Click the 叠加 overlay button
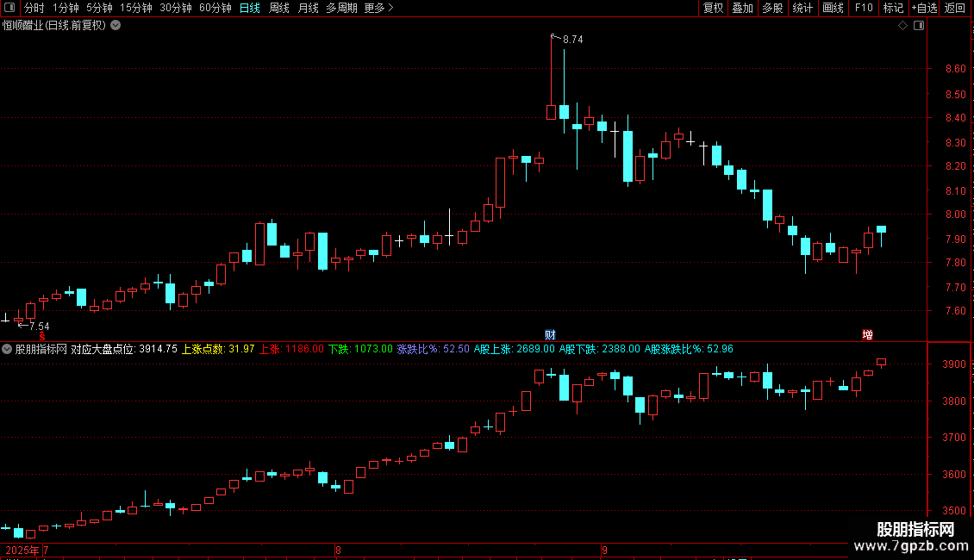 742,8
